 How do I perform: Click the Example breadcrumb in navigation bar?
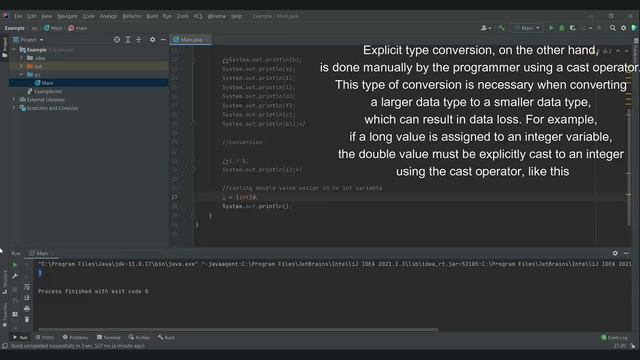(x=15, y=28)
